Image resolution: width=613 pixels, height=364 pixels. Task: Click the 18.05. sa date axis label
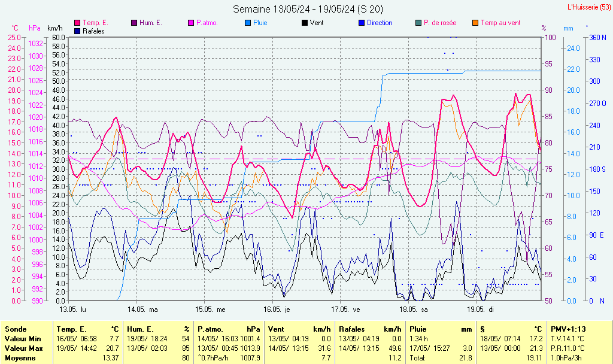tap(413, 310)
